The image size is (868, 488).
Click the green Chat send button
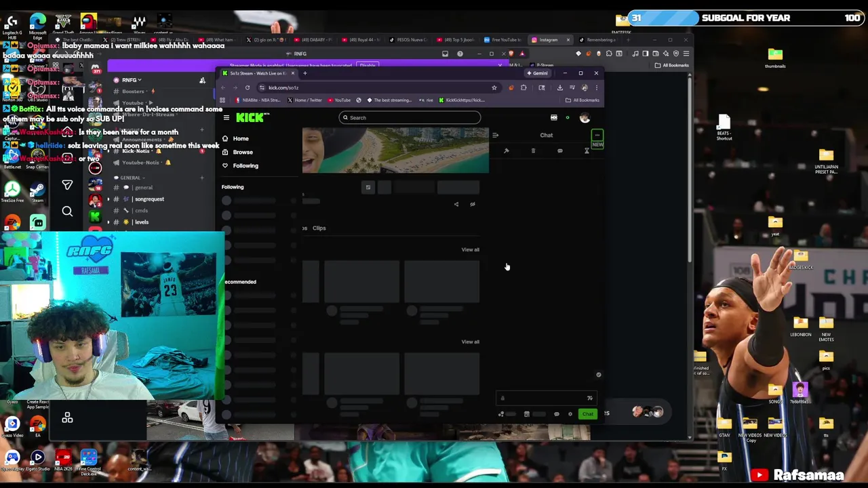587,414
